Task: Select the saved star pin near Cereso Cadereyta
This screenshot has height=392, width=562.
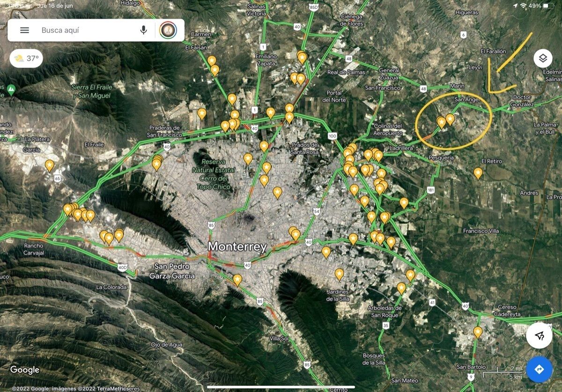Action: tap(478, 332)
